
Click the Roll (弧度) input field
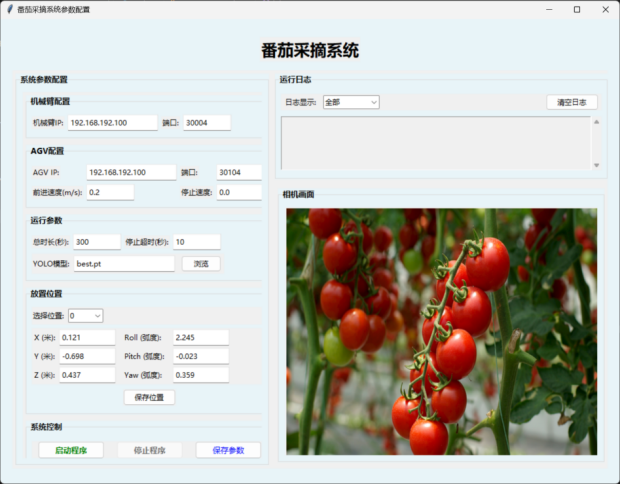tap(200, 337)
